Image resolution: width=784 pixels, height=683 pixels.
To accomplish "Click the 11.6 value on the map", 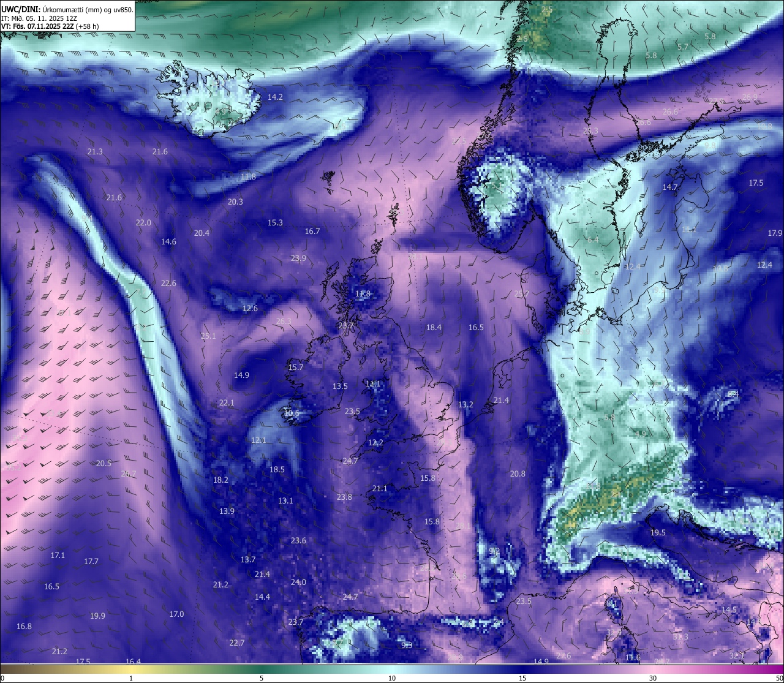I will [633, 657].
